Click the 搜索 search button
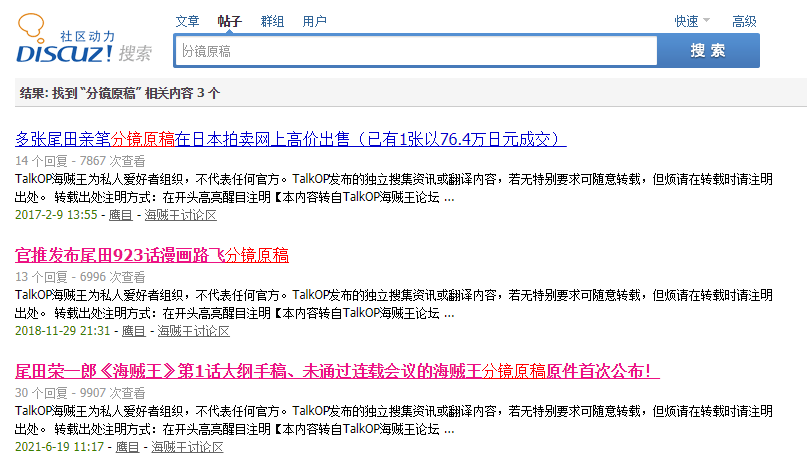The height and width of the screenshot is (463, 807). (x=708, y=50)
